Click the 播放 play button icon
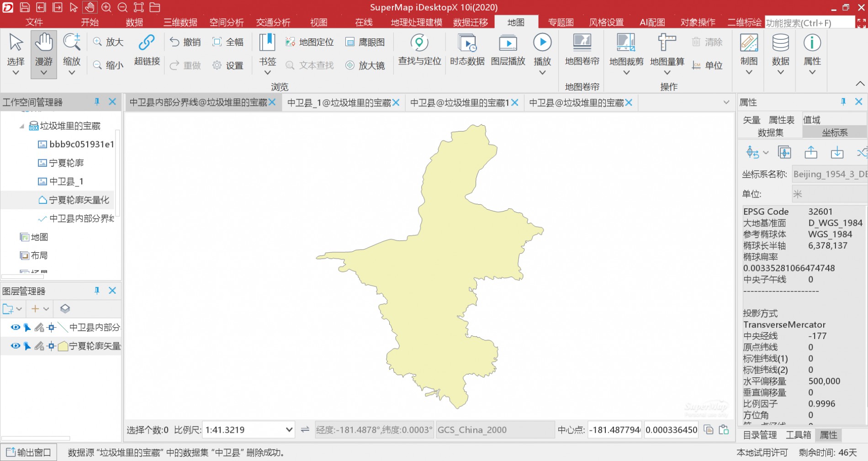The height and width of the screenshot is (461, 868). 542,43
